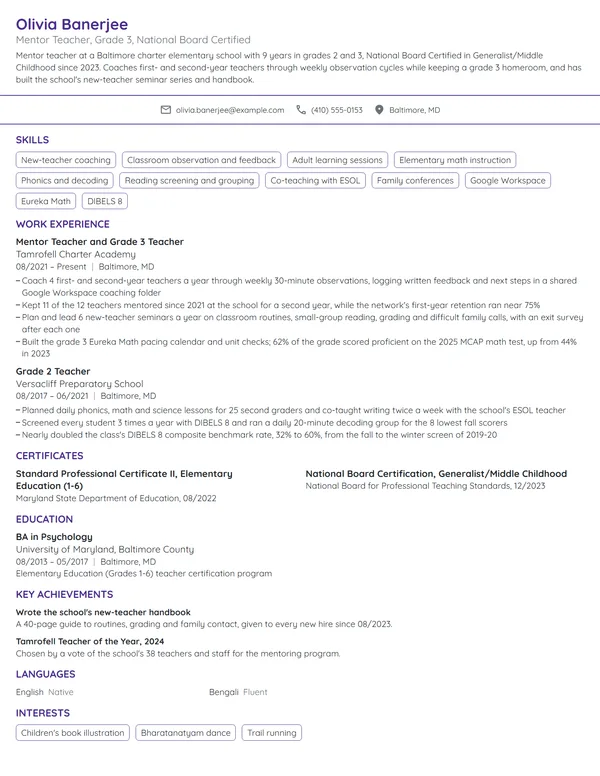Click the bullet starting "Kept 11 of the 12 teachers"
This screenshot has width=600, height=776.
[x=278, y=305]
